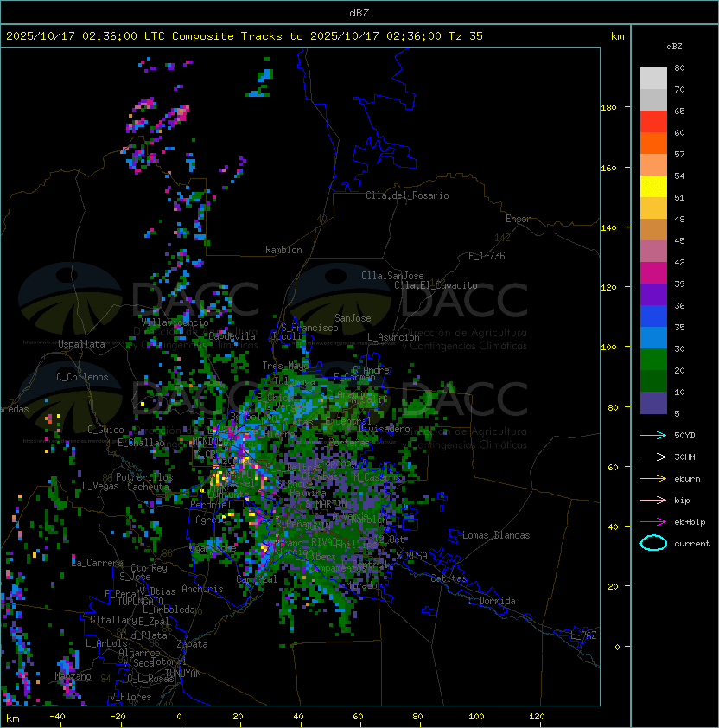719x728 pixels.
Task: Click the yellow eburn arrow in legend
Action: pyautogui.click(x=653, y=479)
